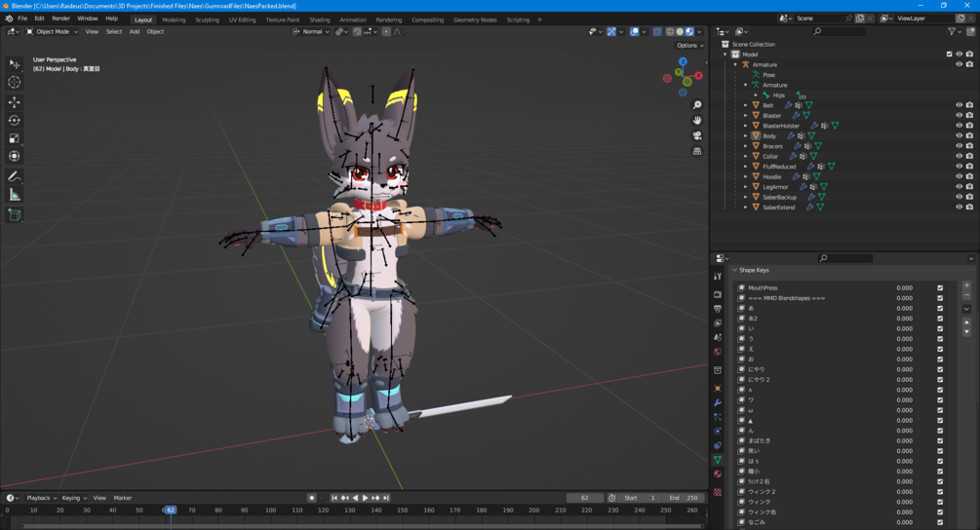
Task: Open the Render menu
Action: click(60, 19)
